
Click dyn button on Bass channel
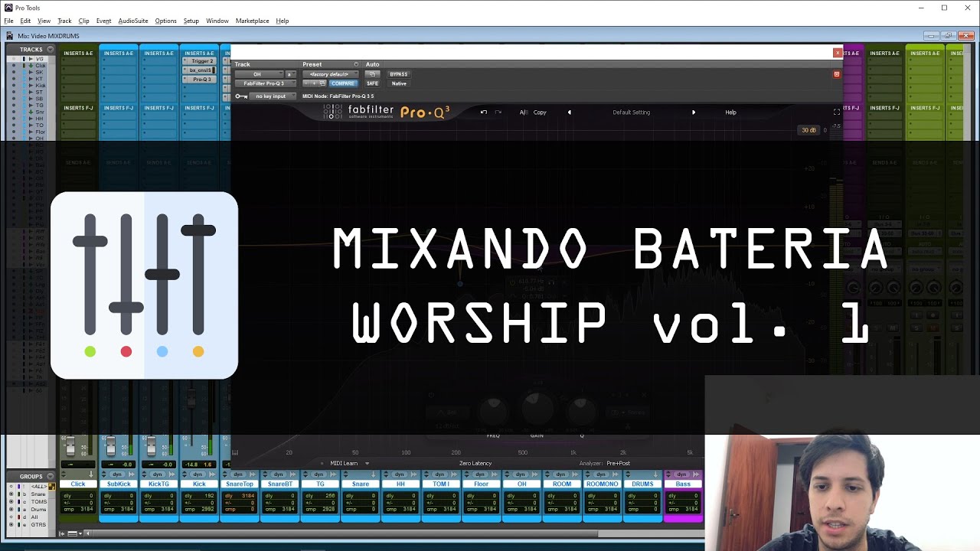681,474
